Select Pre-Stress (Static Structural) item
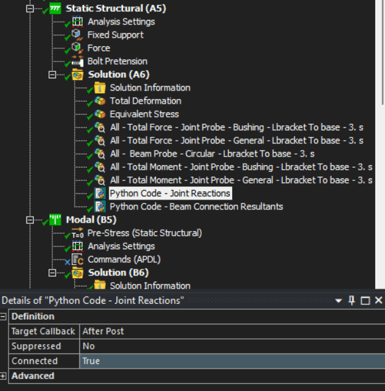 tap(144, 233)
